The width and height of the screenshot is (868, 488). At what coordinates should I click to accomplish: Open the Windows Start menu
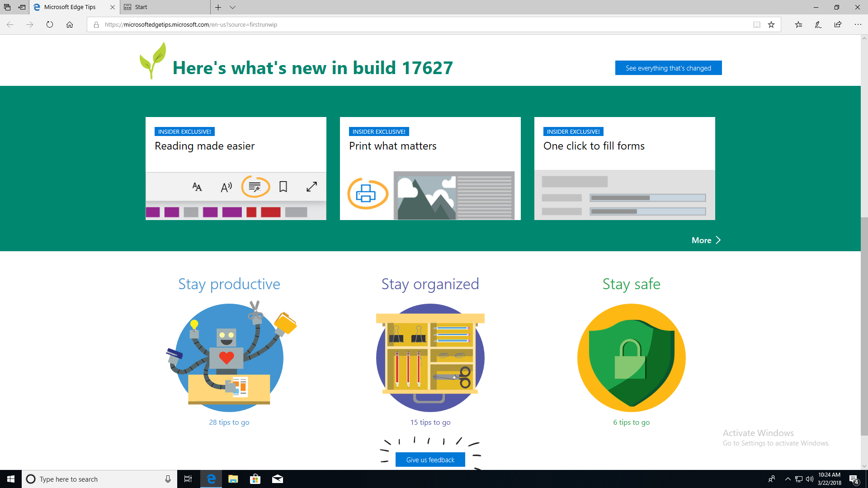11,479
